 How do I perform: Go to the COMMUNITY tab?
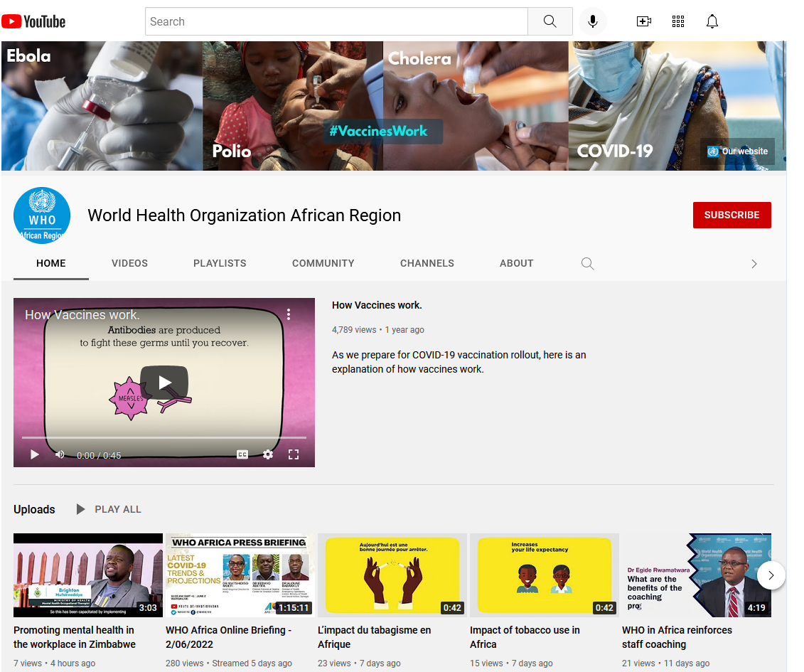pyautogui.click(x=323, y=263)
